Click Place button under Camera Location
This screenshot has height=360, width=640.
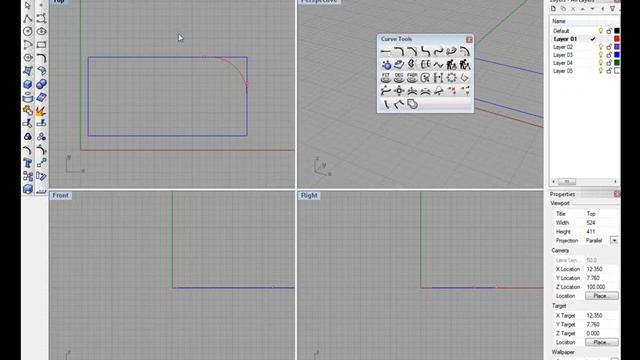click(601, 296)
